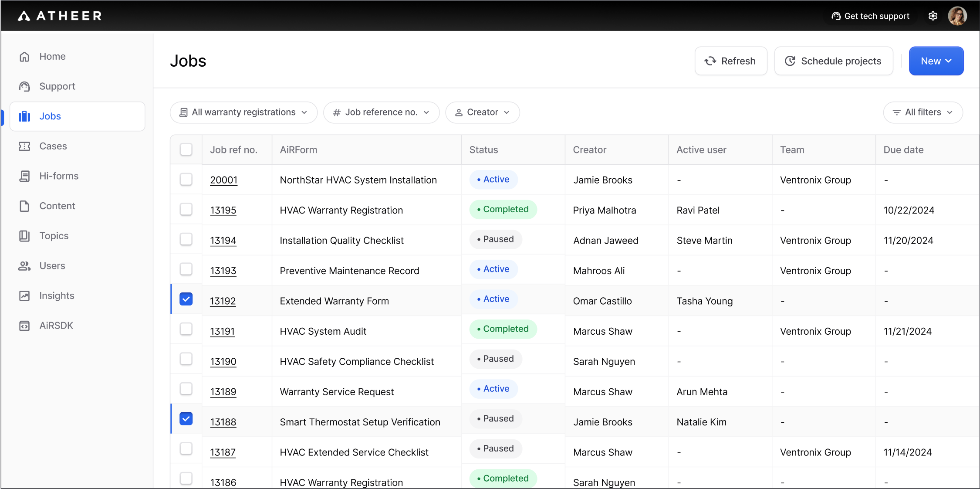
Task: Open job reference link 20001
Action: (x=224, y=180)
